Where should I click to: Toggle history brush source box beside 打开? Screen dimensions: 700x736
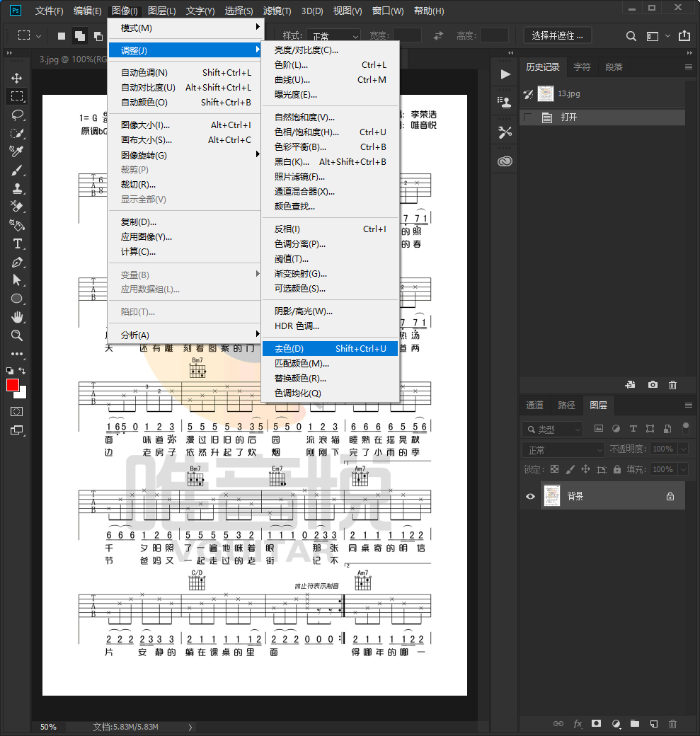point(528,117)
